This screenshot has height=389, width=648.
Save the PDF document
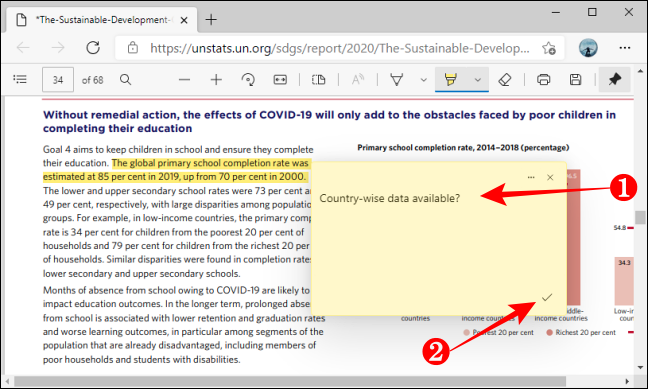(576, 79)
